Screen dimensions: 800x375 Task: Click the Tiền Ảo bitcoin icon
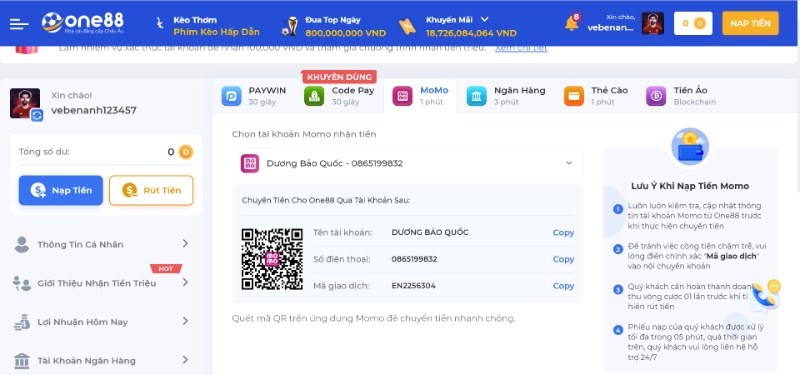[x=656, y=96]
